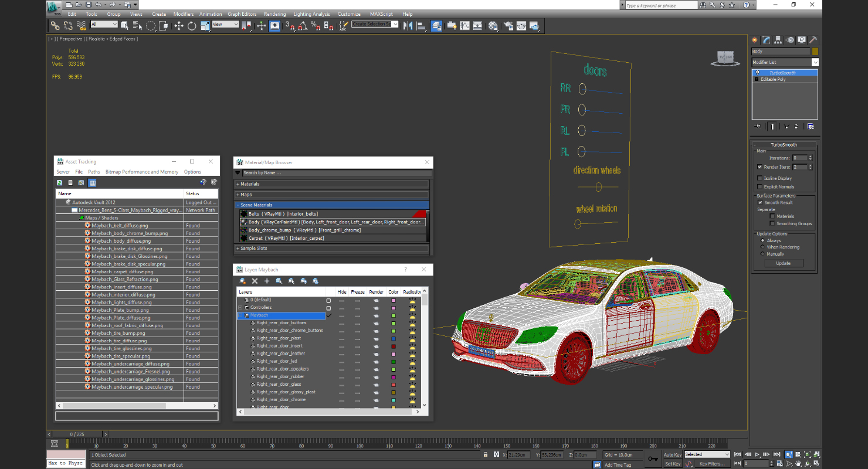Open the Hierarchy command panel tab

pos(778,40)
